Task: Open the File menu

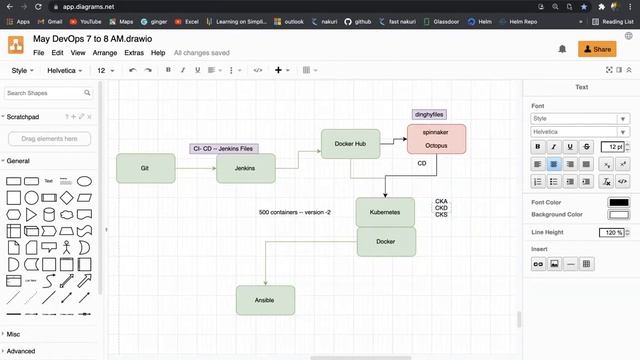Action: (38, 53)
